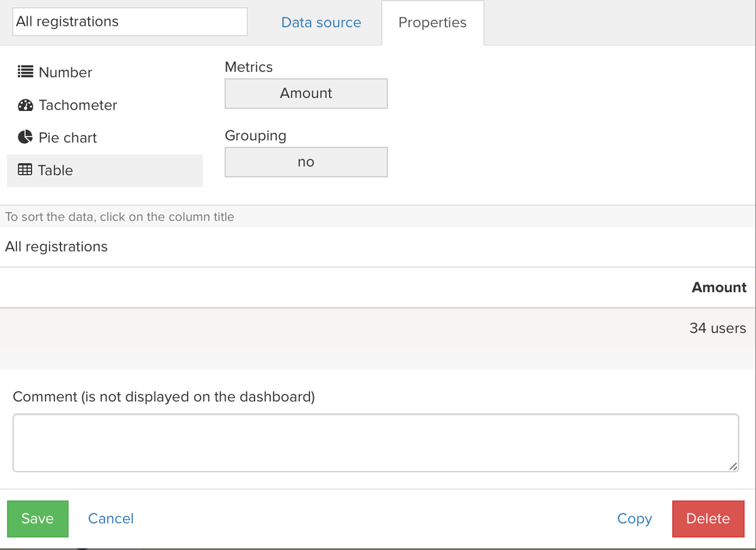Cancel editing the widget
756x550 pixels.
point(111,518)
